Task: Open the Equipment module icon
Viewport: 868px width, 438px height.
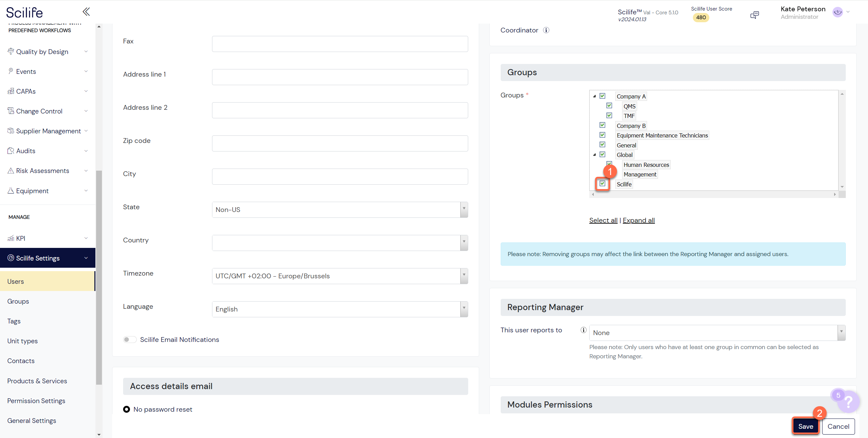Action: 11,190
